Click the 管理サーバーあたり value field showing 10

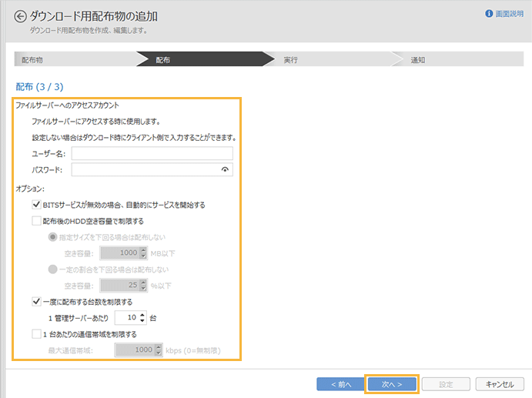pyautogui.click(x=131, y=318)
